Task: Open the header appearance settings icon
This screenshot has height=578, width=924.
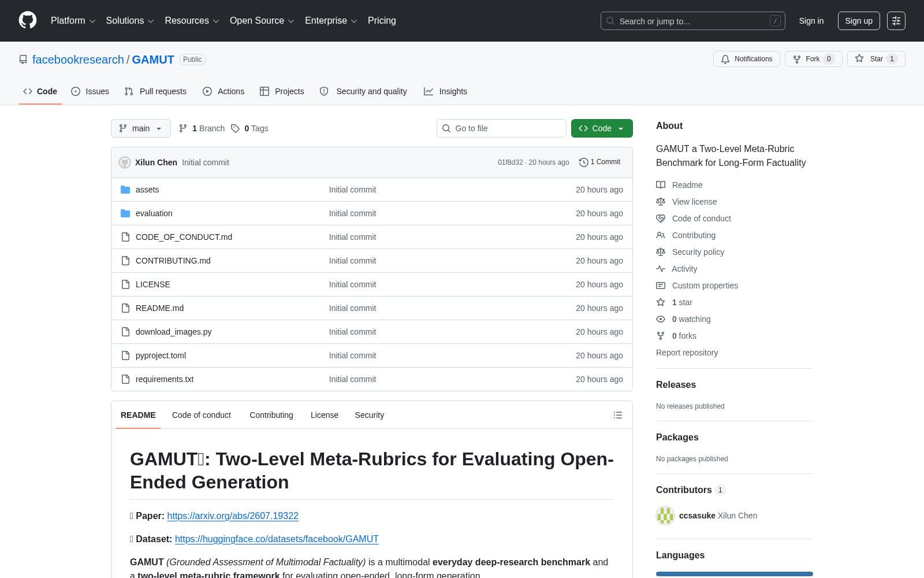Action: (896, 21)
